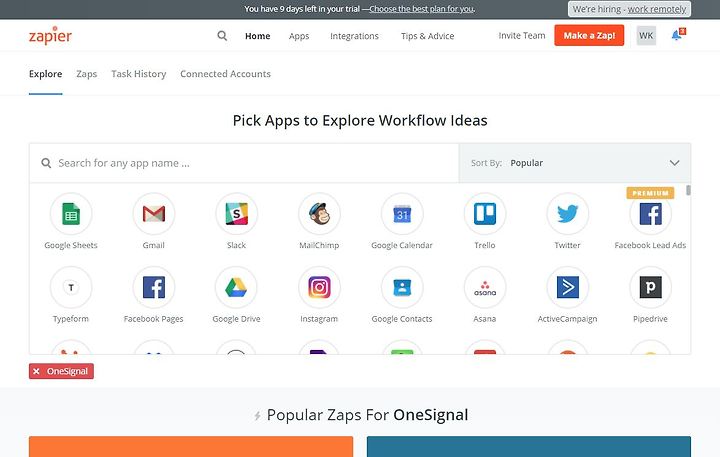The height and width of the screenshot is (457, 720).
Task: Follow 'Choose the best plan for you' link
Action: point(422,9)
